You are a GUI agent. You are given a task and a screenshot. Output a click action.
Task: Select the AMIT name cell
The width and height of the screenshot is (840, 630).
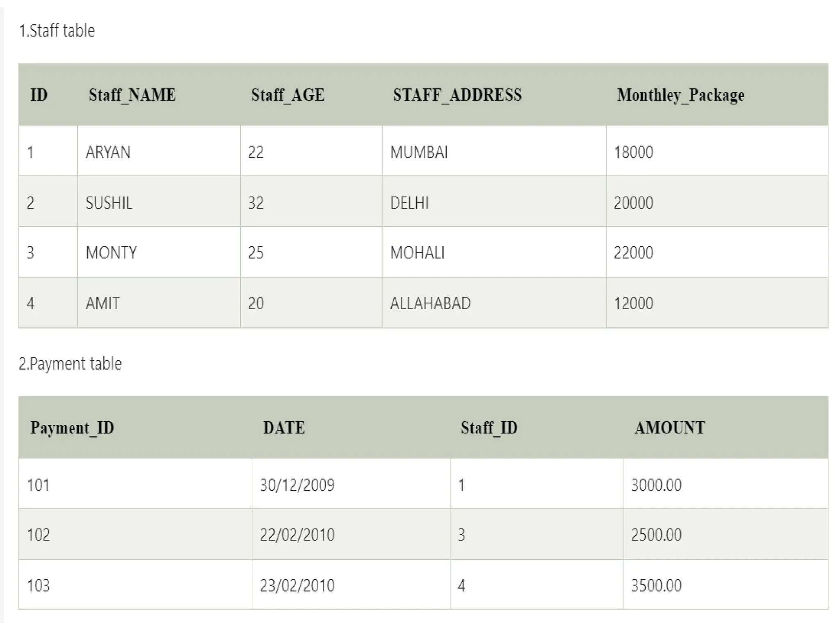(103, 304)
